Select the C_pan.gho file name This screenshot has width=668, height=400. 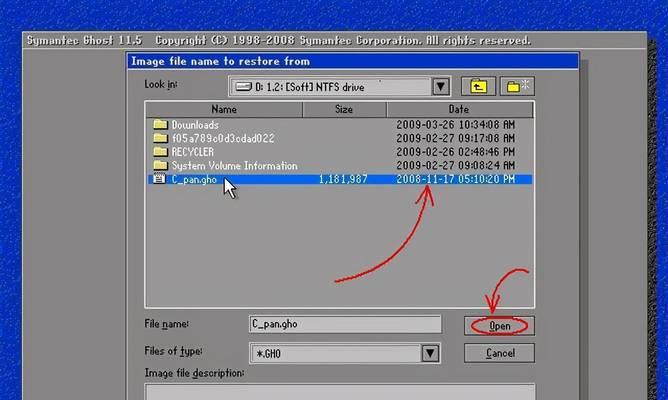[194, 179]
